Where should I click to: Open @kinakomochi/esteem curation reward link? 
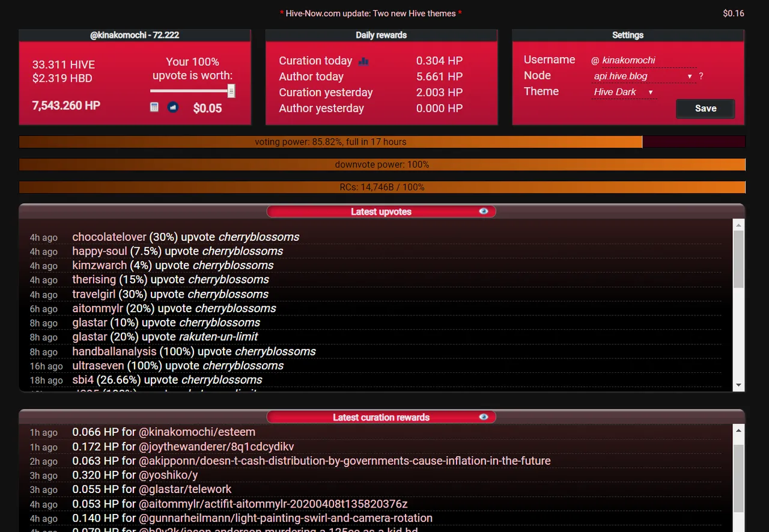click(197, 432)
